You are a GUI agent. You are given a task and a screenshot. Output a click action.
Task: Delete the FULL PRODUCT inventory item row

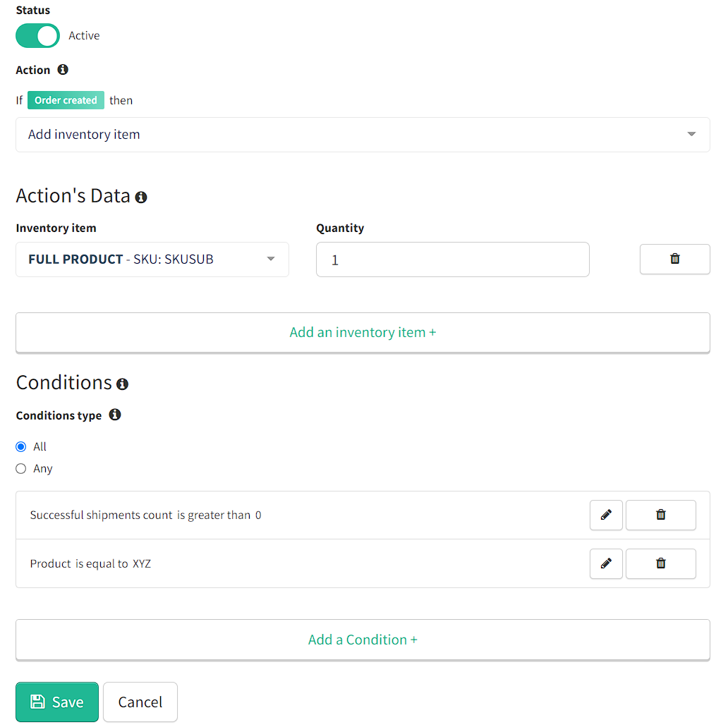(x=674, y=259)
